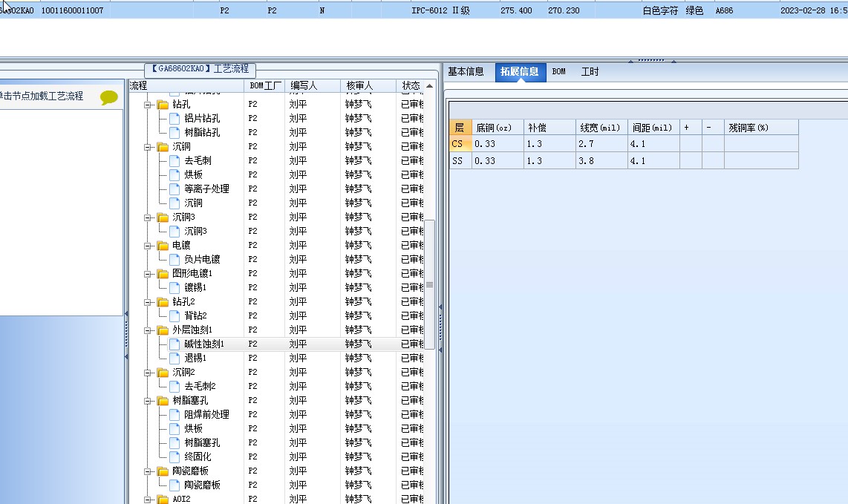Click the 背钻2 document icon
This screenshot has width=848, height=504.
[x=175, y=315]
